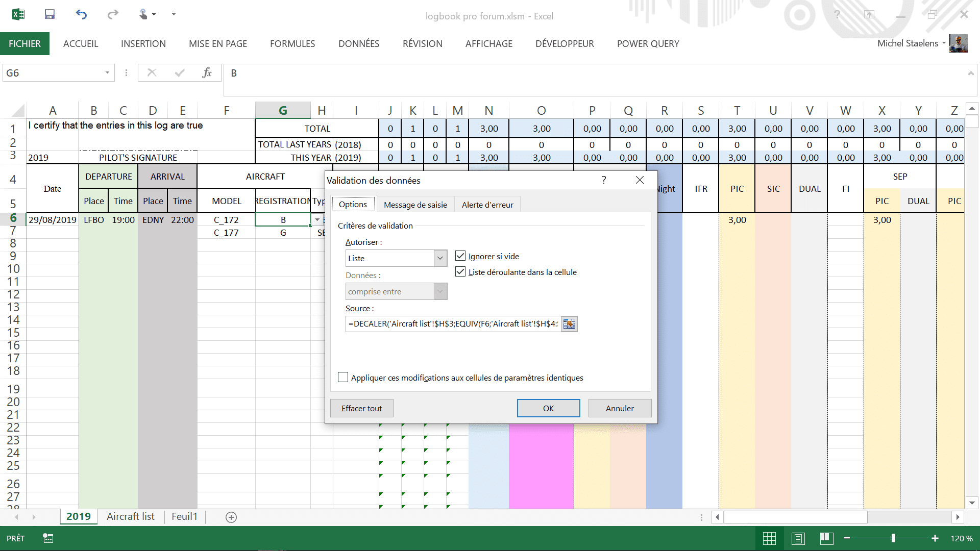Click the zoom slider handle
Viewport: 980px width, 551px height.
coord(893,538)
